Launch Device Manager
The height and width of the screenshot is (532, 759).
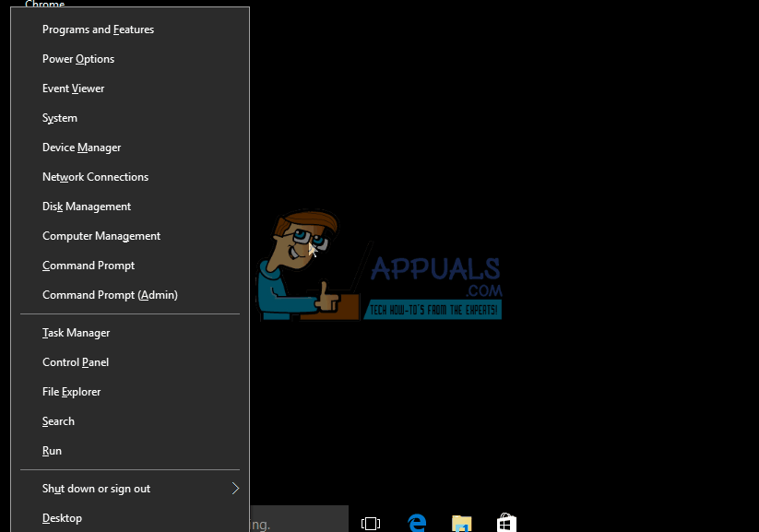tap(81, 148)
